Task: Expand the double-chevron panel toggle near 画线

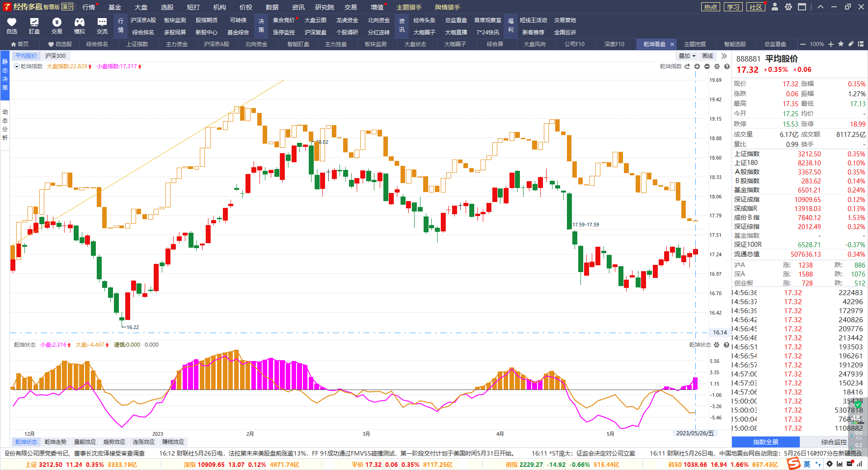Action: point(724,56)
